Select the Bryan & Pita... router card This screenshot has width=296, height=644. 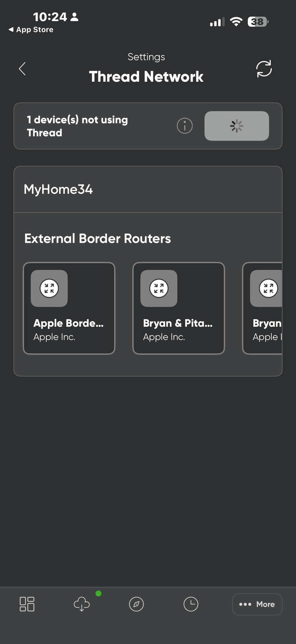[x=179, y=308]
